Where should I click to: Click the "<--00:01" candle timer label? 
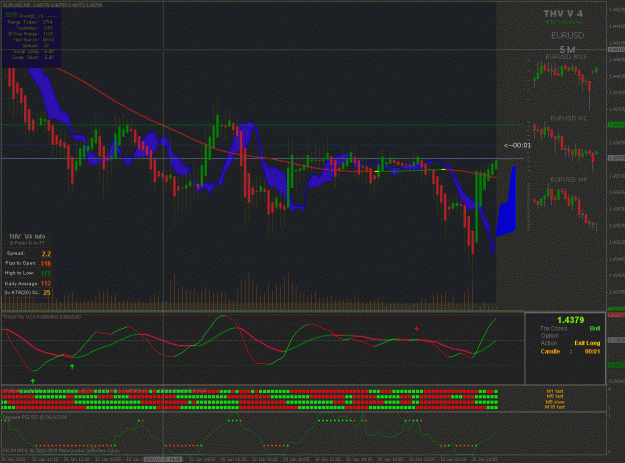click(517, 145)
